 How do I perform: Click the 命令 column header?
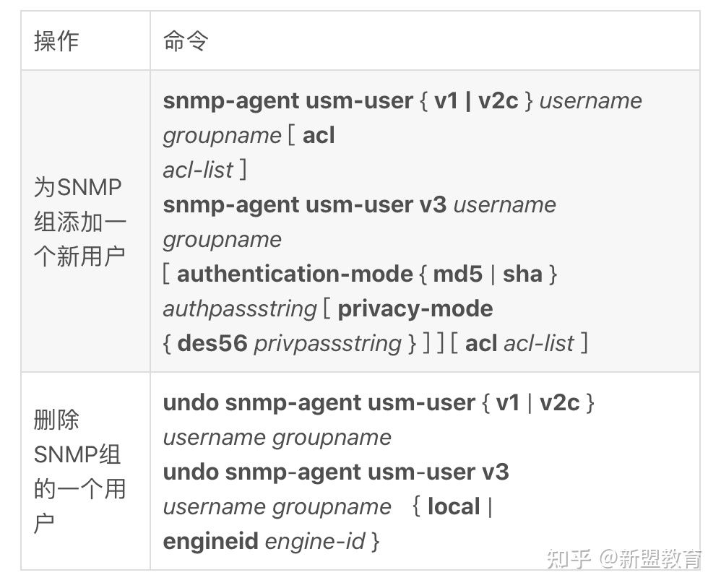(186, 41)
